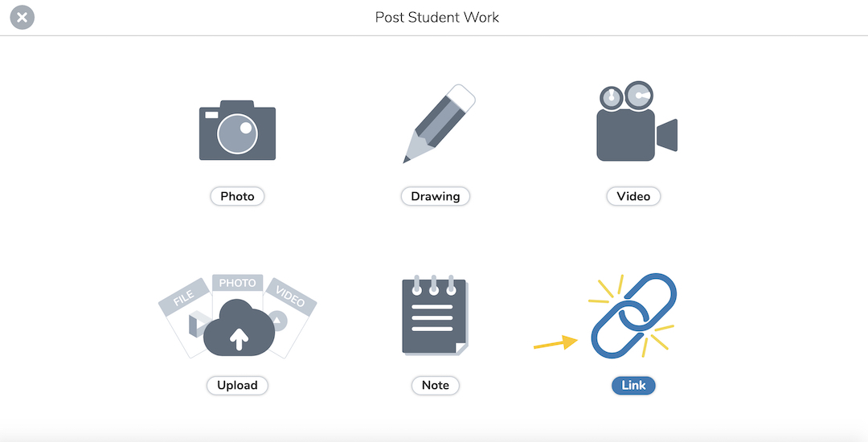Click the blue chain link icon

(634, 315)
